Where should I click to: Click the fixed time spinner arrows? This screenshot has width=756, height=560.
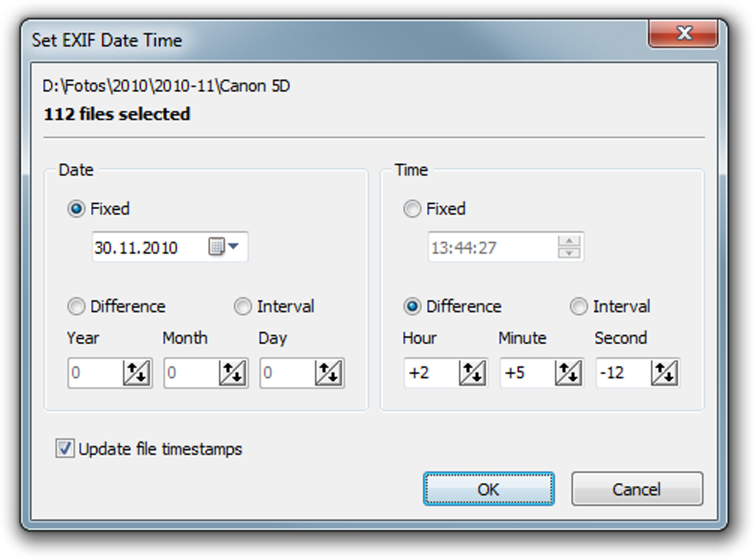point(569,246)
